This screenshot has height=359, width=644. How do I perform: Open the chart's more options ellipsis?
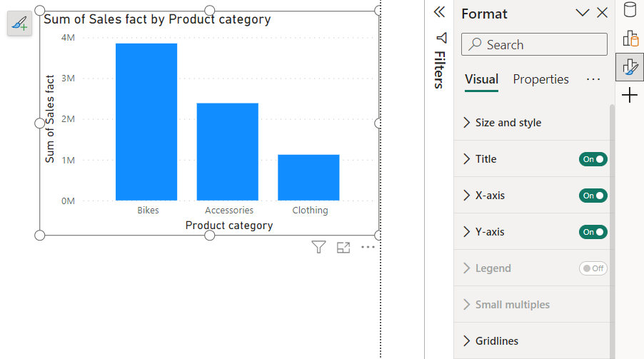[x=368, y=248]
